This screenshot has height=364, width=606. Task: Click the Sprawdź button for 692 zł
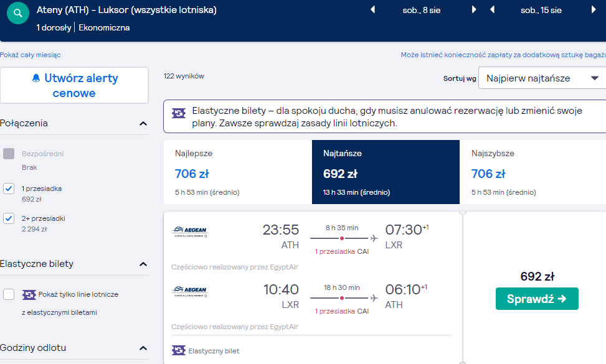(x=537, y=299)
